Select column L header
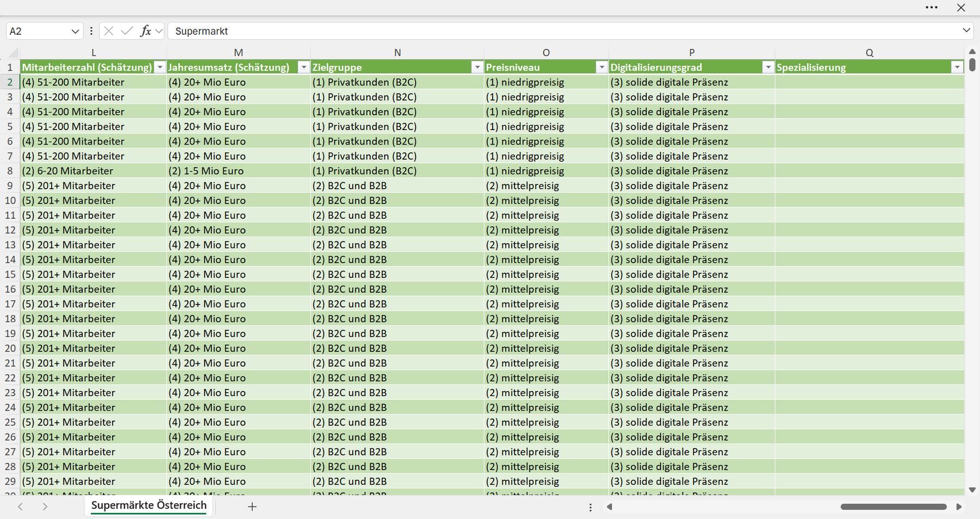 (x=94, y=53)
